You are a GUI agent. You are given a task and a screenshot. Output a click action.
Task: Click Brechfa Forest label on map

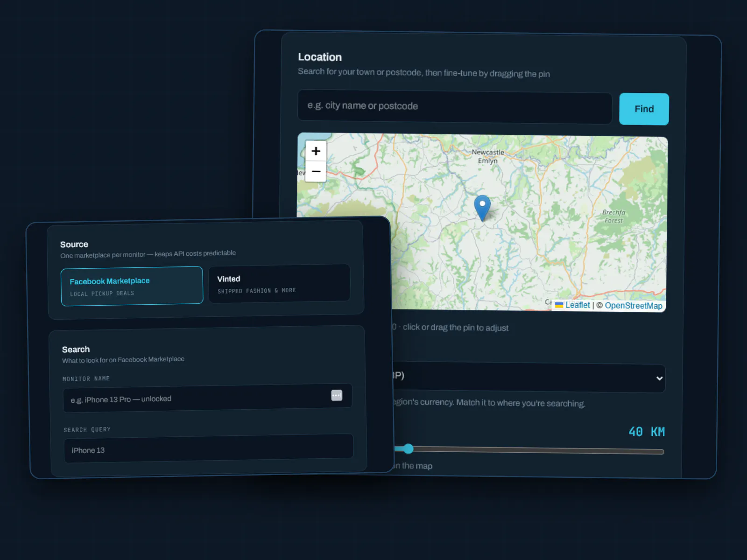pyautogui.click(x=613, y=217)
